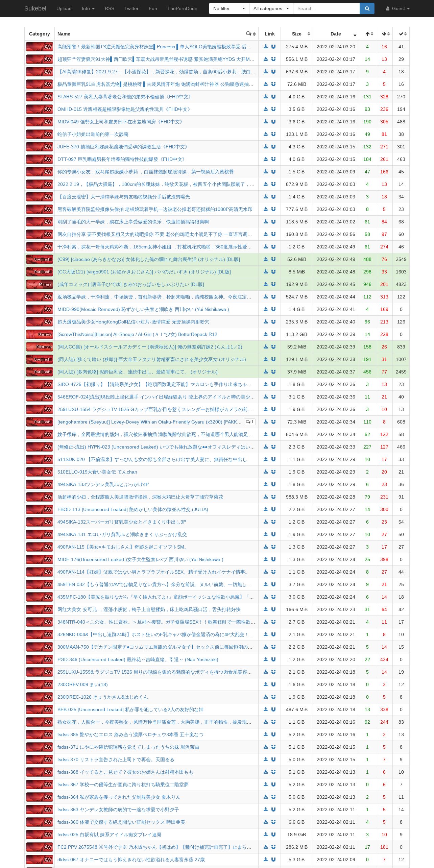Expand the Info menu

pos(88,8)
